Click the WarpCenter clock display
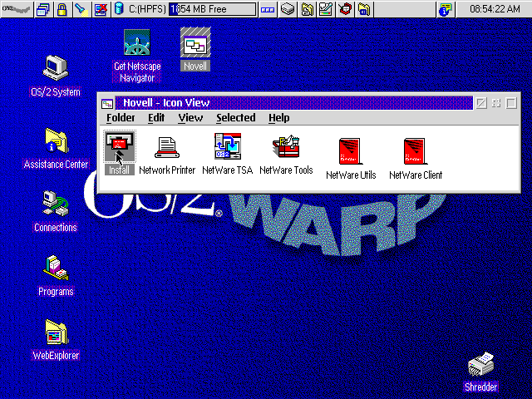This screenshot has width=532, height=399. click(x=495, y=9)
